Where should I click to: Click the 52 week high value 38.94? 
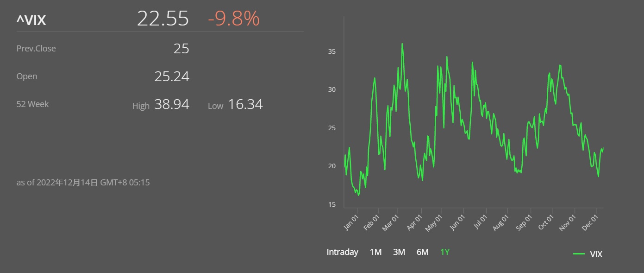pyautogui.click(x=172, y=104)
